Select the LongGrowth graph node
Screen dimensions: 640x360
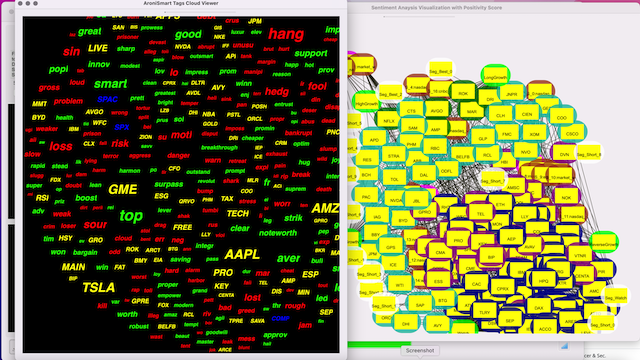coord(495,77)
